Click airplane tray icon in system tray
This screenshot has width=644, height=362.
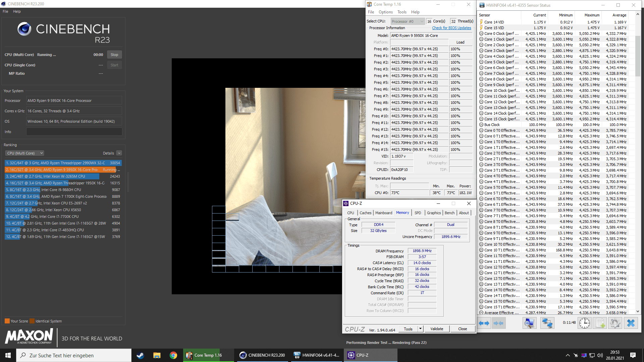click(x=576, y=355)
